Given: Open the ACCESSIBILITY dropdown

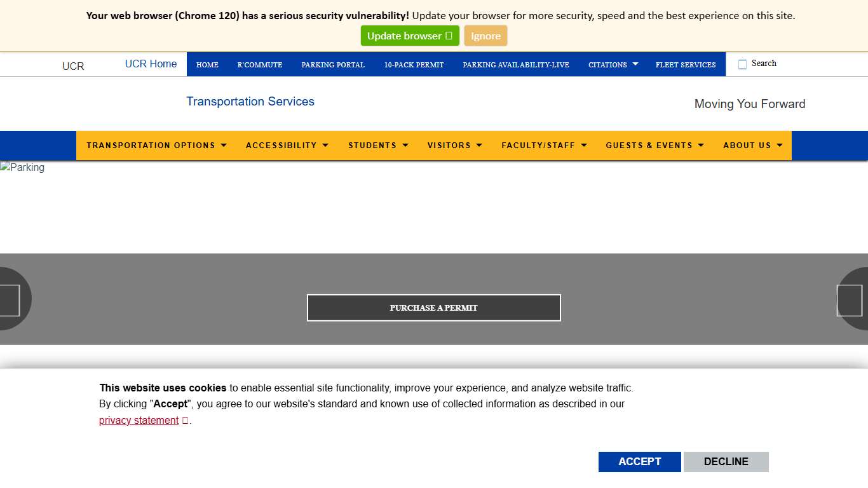Looking at the screenshot, I should (287, 145).
